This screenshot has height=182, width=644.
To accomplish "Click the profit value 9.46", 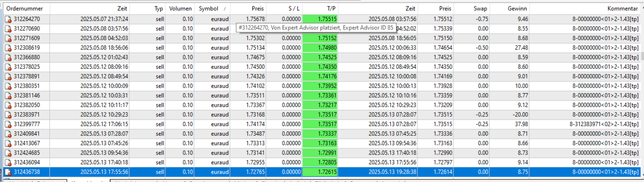I will pos(523,19).
